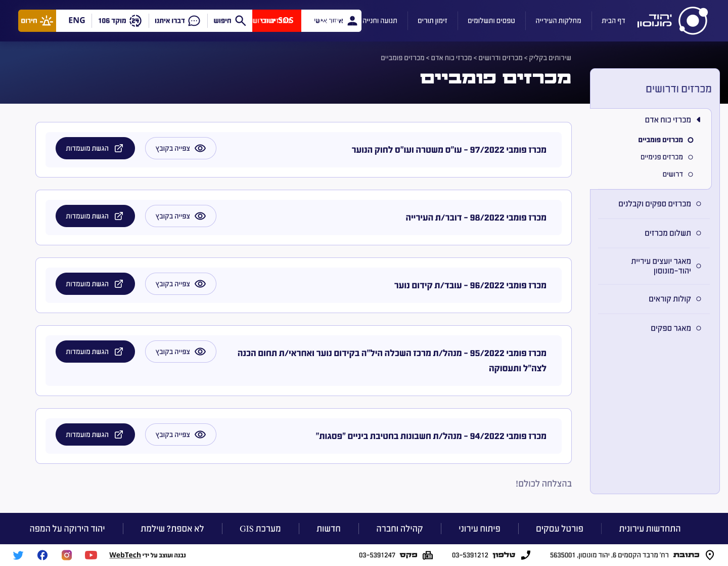This screenshot has width=728, height=566.
Task: Click tender title מכרז פומבי 96/2022
Action: 470,285
